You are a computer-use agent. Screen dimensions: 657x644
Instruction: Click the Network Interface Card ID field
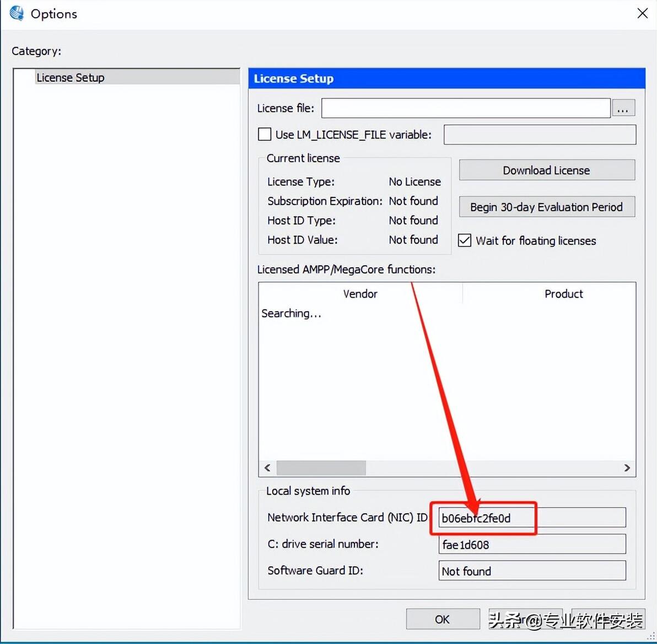click(532, 518)
